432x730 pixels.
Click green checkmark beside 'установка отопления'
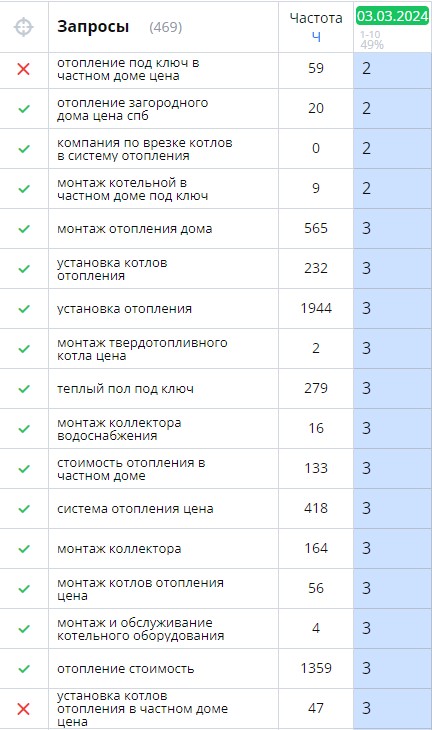(24, 309)
